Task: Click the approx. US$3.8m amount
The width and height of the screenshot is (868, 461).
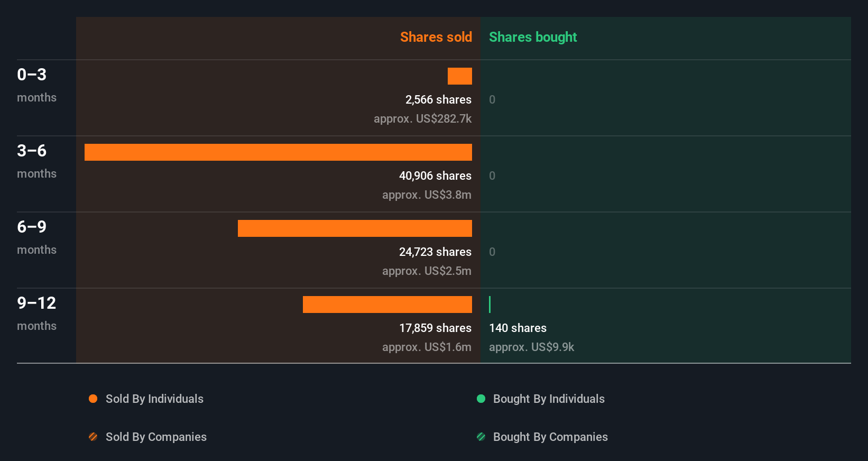Action: (427, 195)
